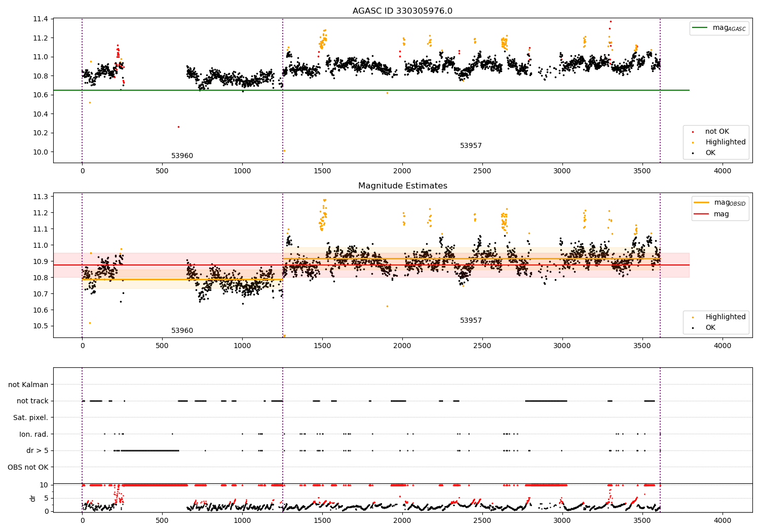760x532 pixels.
Task: Click the rotated "dr" axis label
Action: tap(33, 498)
